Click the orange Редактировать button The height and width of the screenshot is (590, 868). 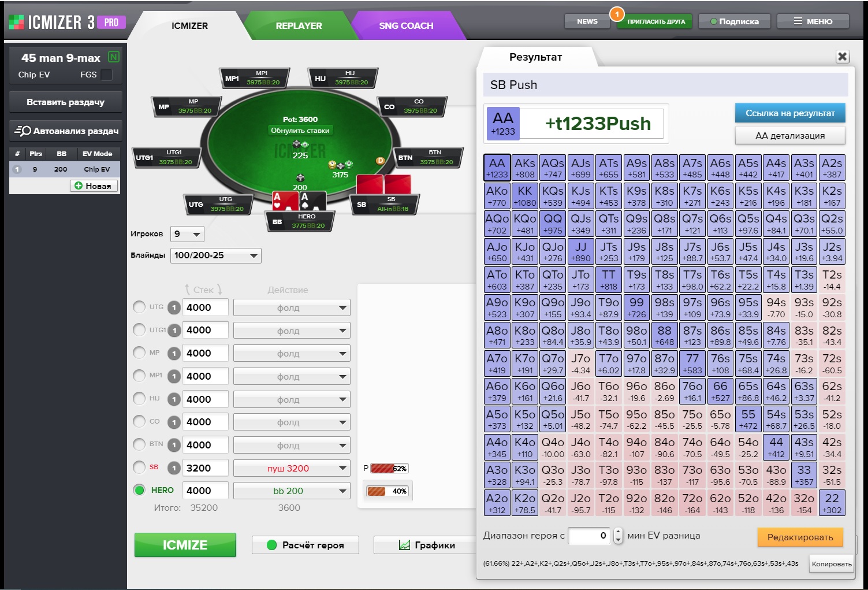click(800, 537)
